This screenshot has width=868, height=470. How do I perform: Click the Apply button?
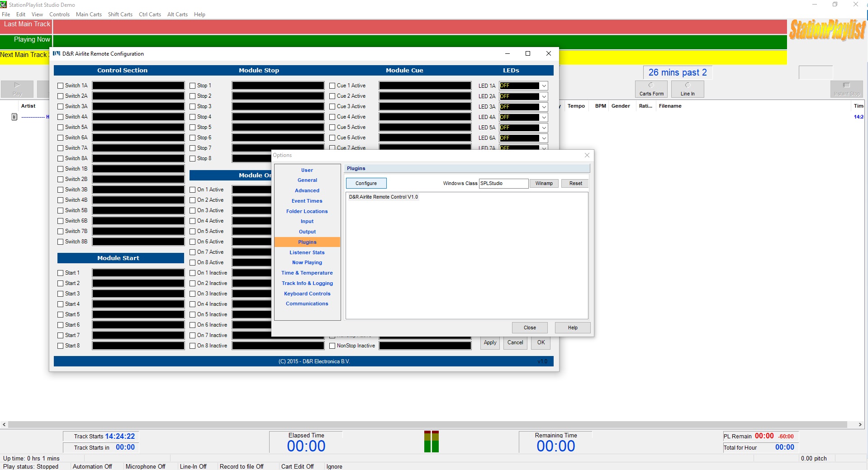tap(490, 343)
